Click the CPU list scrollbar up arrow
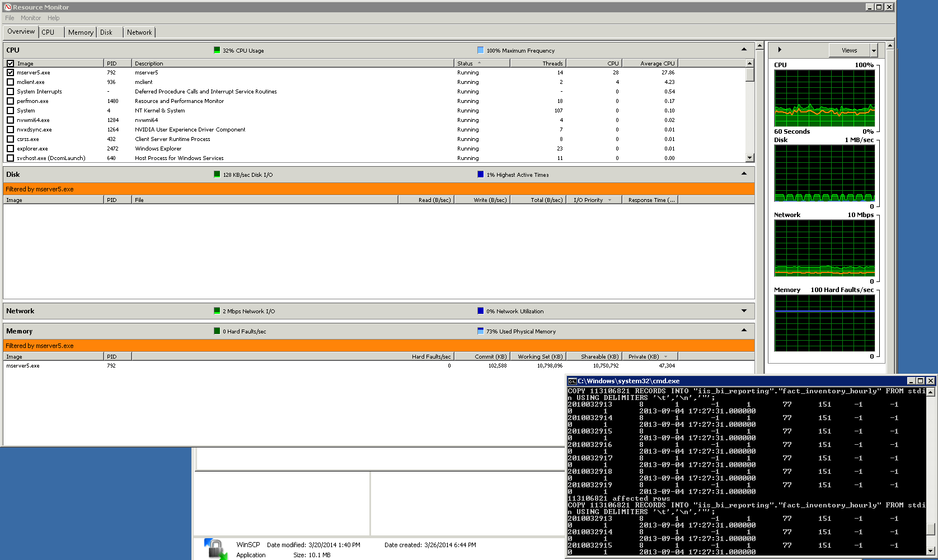 750,63
